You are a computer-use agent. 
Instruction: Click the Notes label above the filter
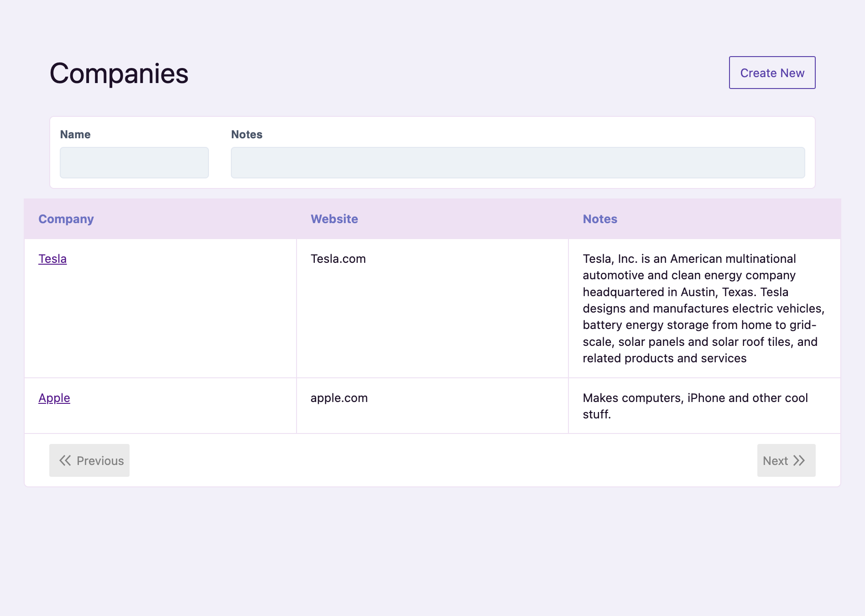(246, 135)
